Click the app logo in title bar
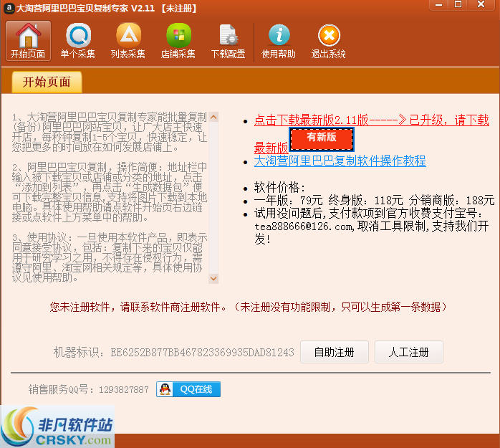500x448 pixels. tap(9, 8)
